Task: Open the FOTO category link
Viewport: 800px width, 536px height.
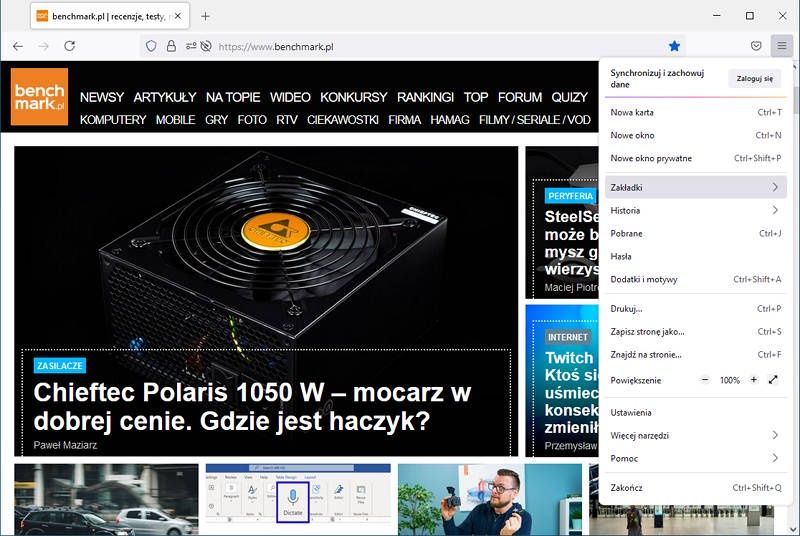Action: pos(252,120)
